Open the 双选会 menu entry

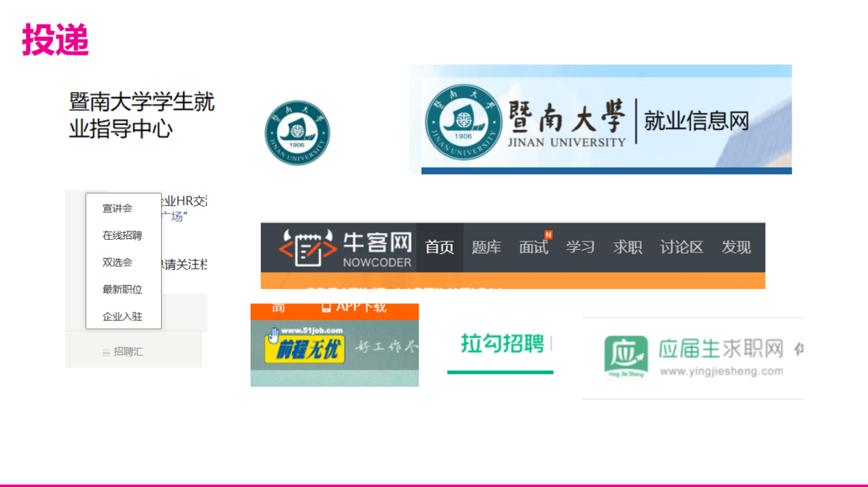[117, 262]
